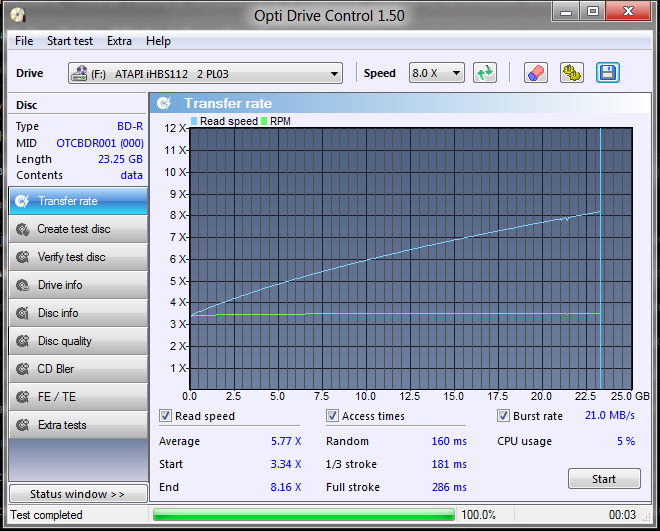Click the Read speed blue legend swatch

tap(194, 121)
